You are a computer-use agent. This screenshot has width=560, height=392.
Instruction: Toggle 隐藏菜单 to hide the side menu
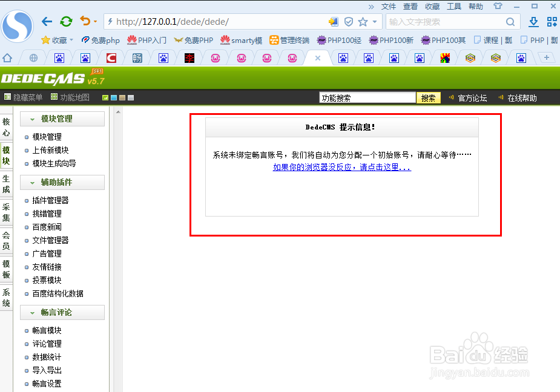(x=23, y=97)
